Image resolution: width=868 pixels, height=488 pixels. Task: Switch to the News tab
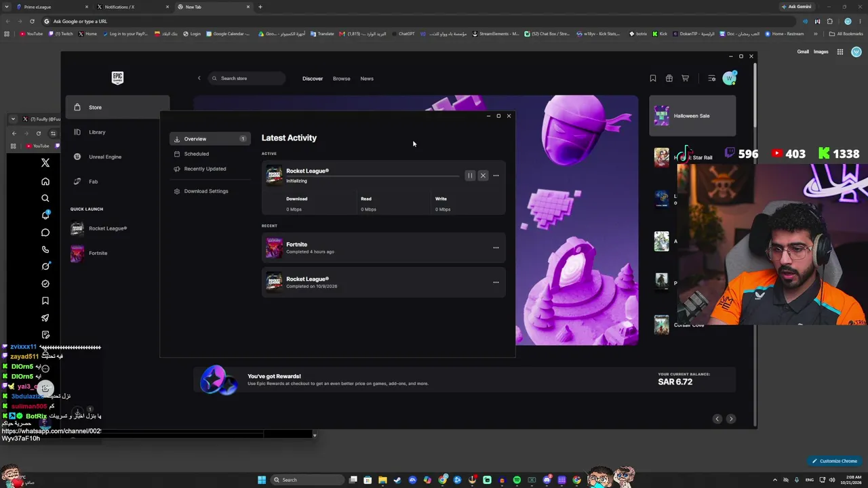point(367,79)
